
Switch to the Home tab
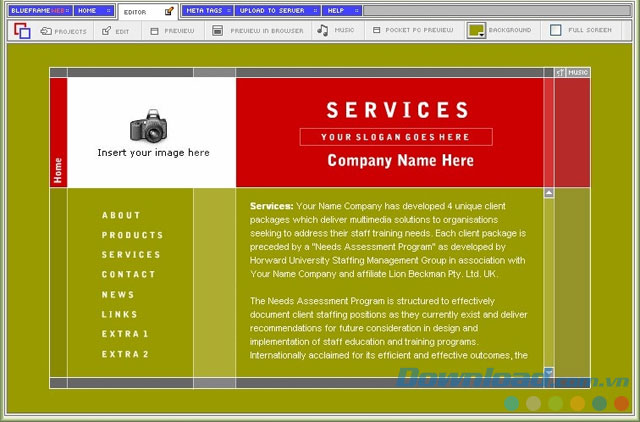point(94,11)
